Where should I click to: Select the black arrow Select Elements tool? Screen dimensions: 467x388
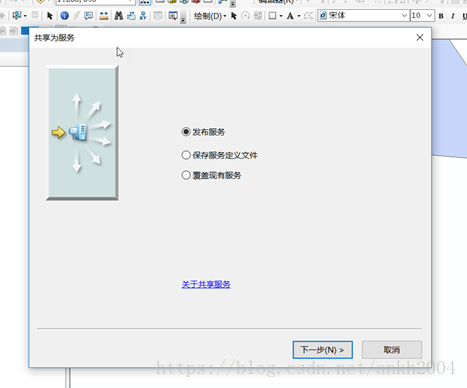[50, 16]
